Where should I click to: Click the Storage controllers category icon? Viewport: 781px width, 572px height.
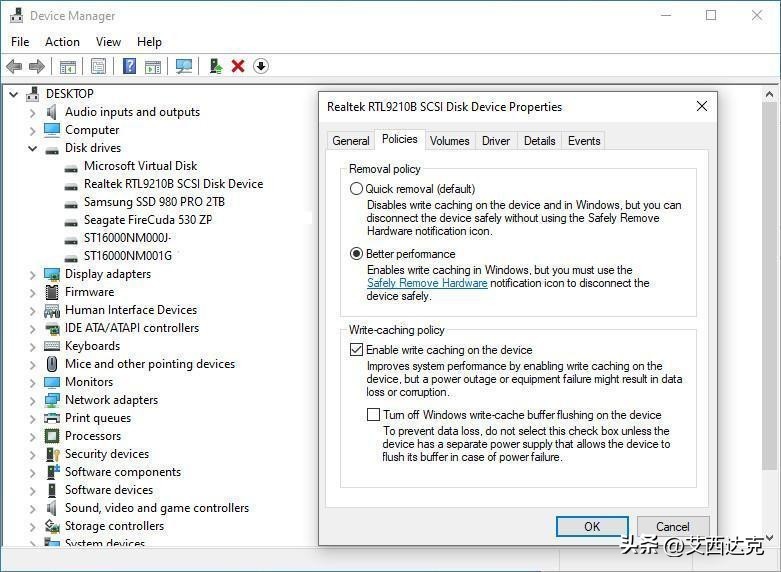pyautogui.click(x=52, y=526)
